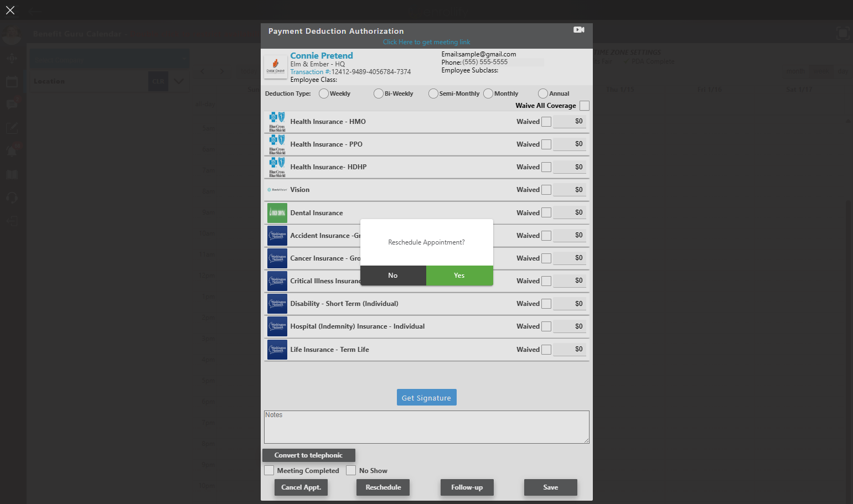Click the Disability Short Term logo
This screenshot has height=504, width=853.
[x=277, y=304]
